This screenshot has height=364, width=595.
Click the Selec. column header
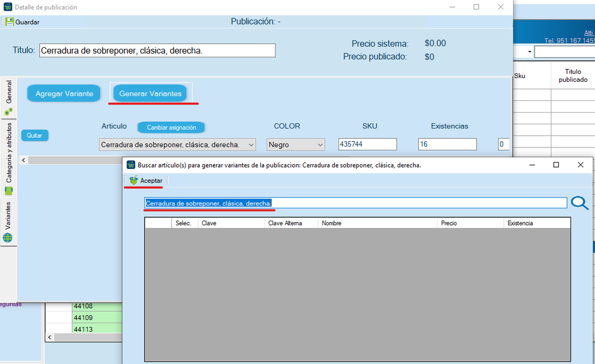185,224
